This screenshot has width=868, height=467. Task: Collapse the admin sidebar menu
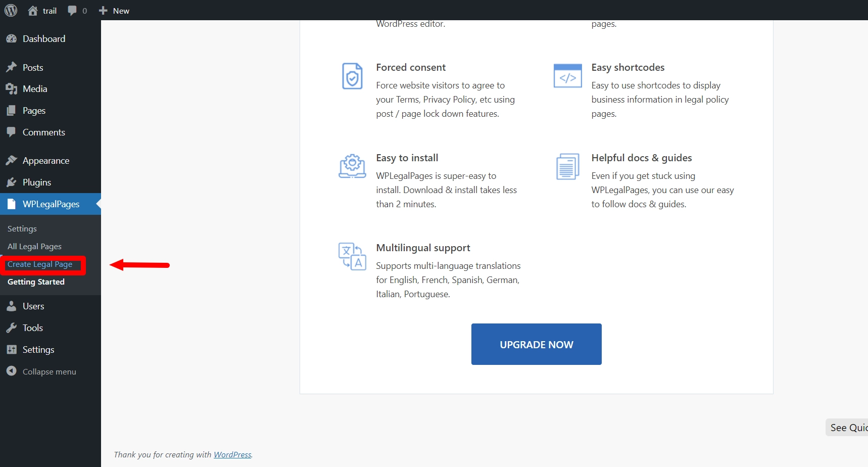tap(12, 371)
